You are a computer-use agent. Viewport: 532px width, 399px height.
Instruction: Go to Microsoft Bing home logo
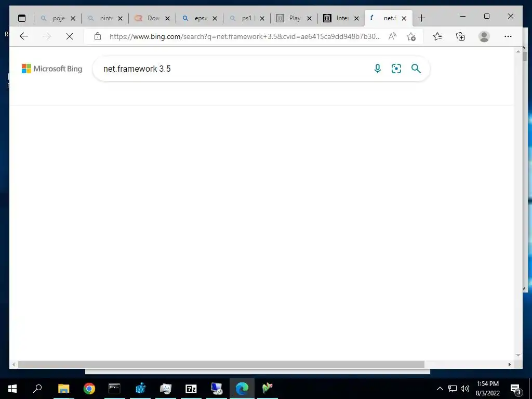(52, 69)
